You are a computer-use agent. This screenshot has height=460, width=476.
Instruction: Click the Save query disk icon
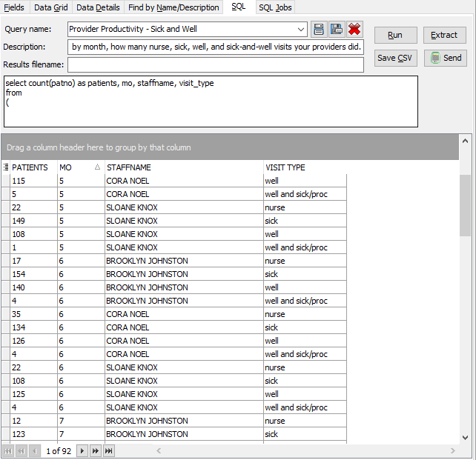[319, 30]
